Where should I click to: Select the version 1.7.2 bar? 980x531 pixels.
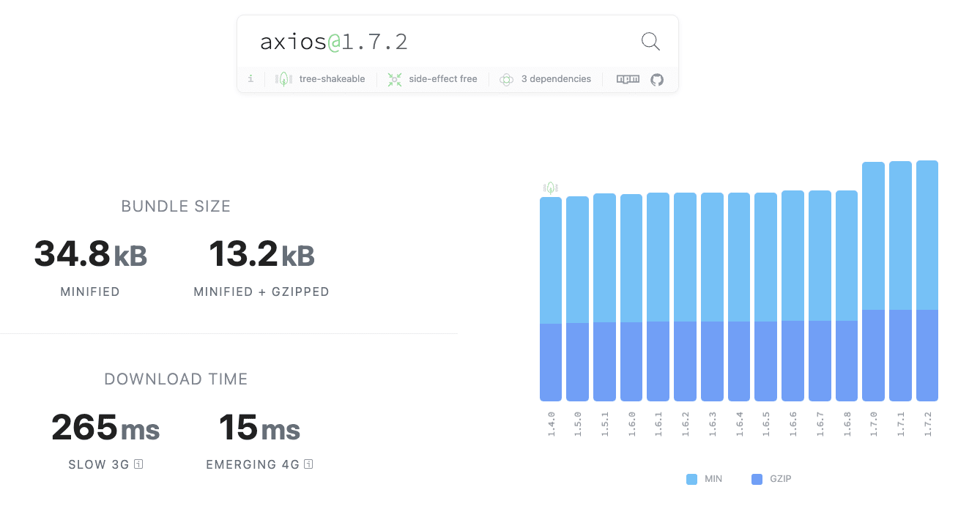click(x=927, y=281)
